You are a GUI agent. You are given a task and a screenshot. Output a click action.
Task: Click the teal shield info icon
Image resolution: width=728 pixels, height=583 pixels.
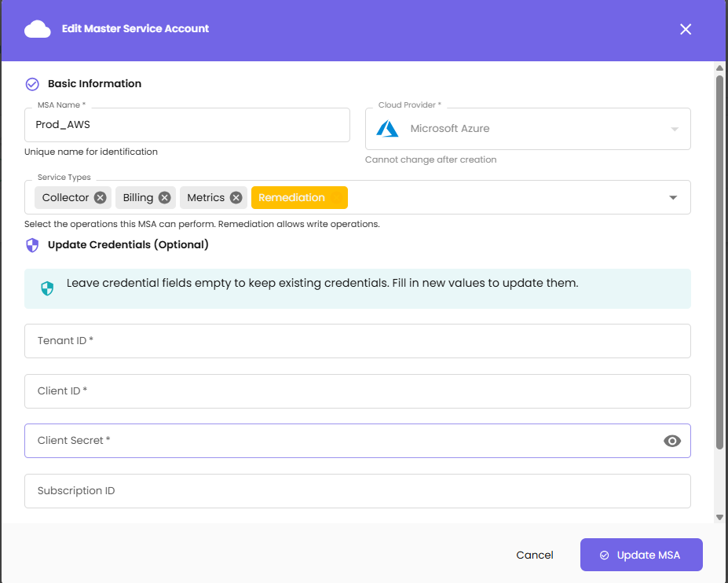pos(47,288)
